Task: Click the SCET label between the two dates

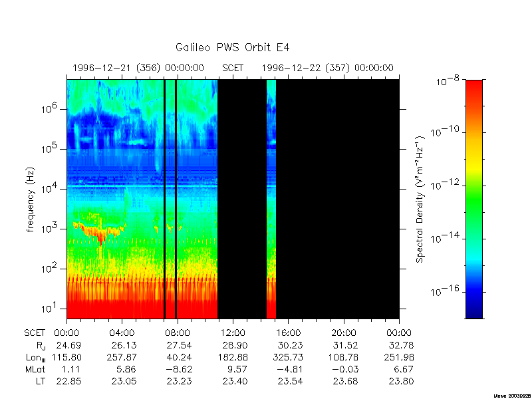Action: [233, 68]
